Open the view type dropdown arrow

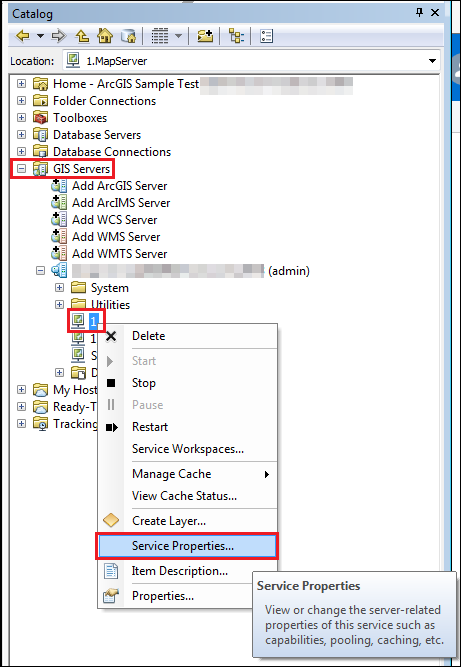tap(178, 36)
